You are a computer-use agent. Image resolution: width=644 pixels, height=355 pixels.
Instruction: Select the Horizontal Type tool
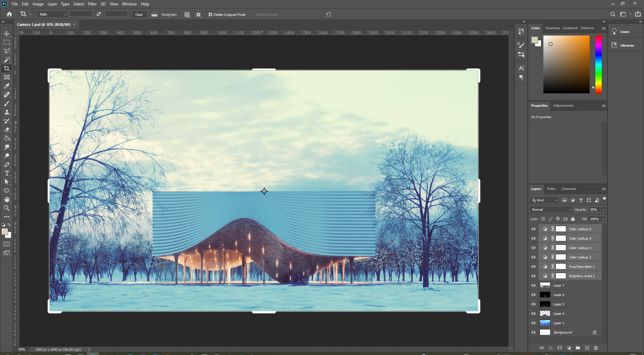(x=7, y=173)
